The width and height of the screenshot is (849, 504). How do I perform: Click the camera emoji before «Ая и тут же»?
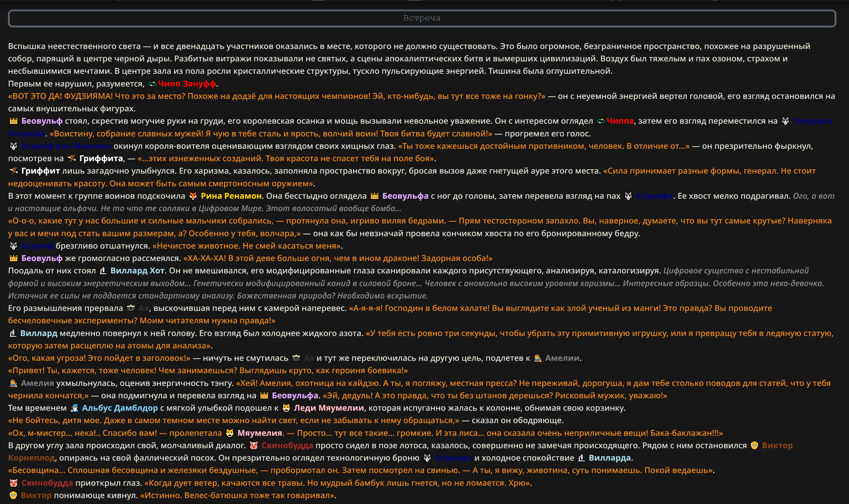click(x=296, y=358)
